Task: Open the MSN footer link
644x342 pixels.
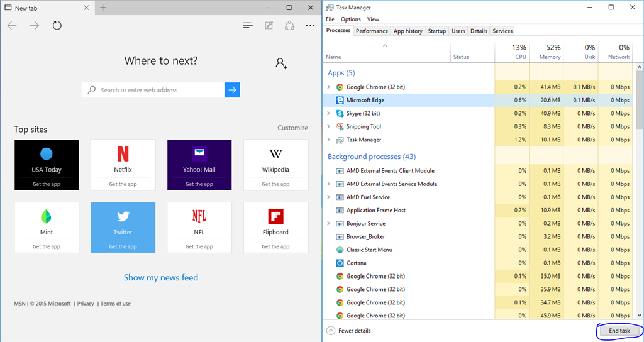Action: 19,304
